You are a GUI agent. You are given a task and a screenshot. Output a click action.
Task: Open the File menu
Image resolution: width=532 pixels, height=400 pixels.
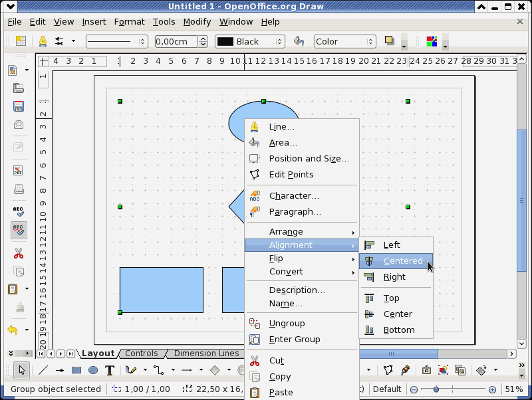click(15, 22)
